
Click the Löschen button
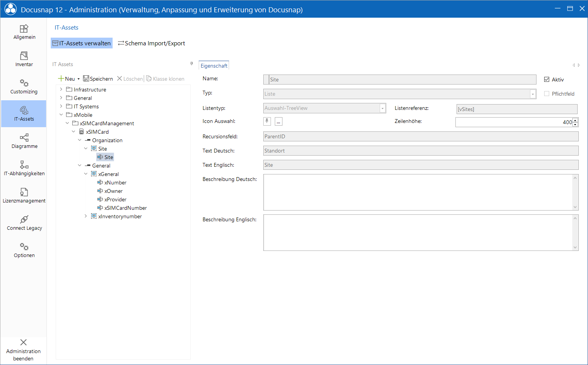130,79
